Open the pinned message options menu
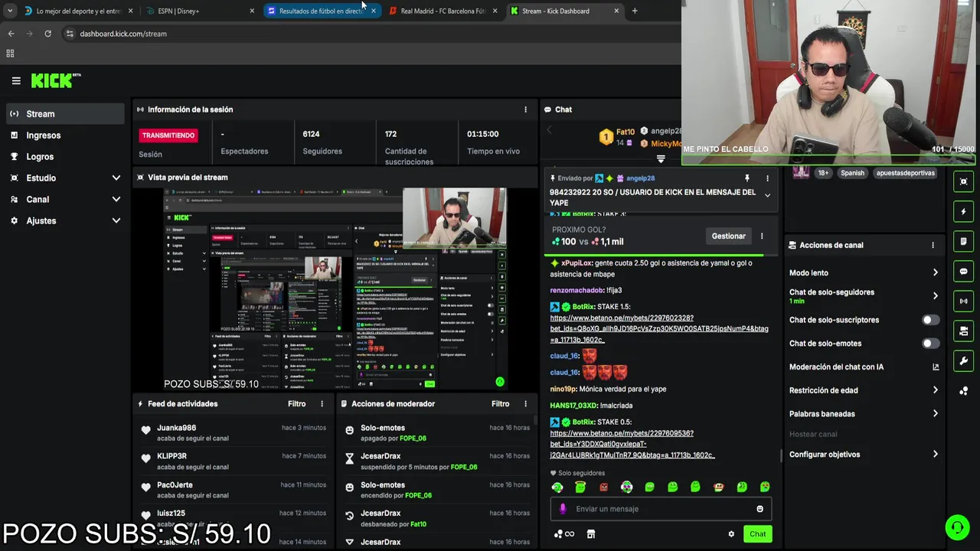 click(767, 178)
